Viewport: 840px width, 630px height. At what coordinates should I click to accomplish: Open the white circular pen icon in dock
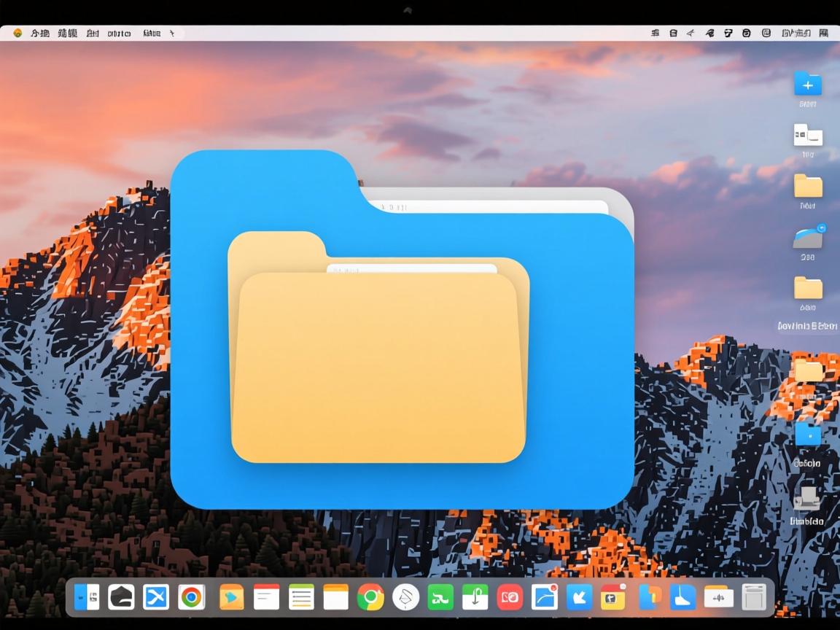coord(406,598)
